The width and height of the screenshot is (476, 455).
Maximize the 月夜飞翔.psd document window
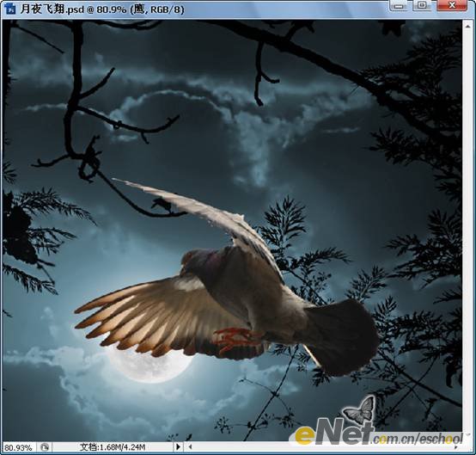pyautogui.click(x=422, y=5)
